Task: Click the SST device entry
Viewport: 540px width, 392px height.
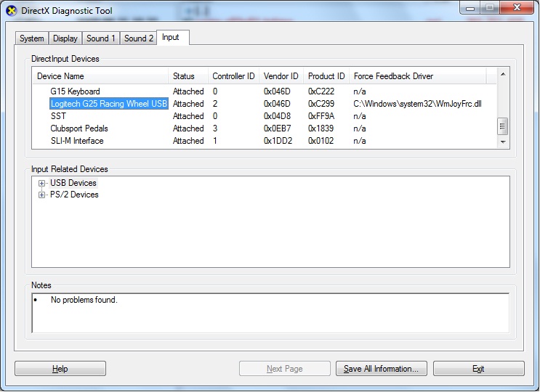Action: coord(58,116)
